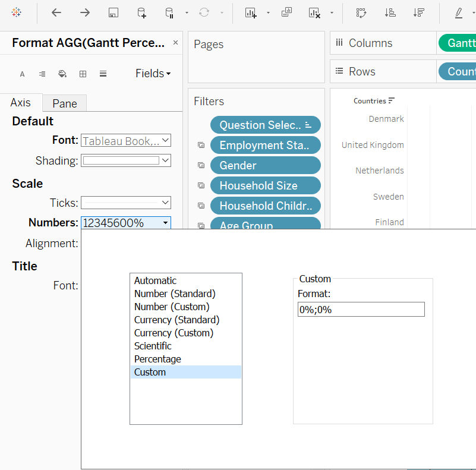Choose Currency (Standard) from format list

click(176, 320)
